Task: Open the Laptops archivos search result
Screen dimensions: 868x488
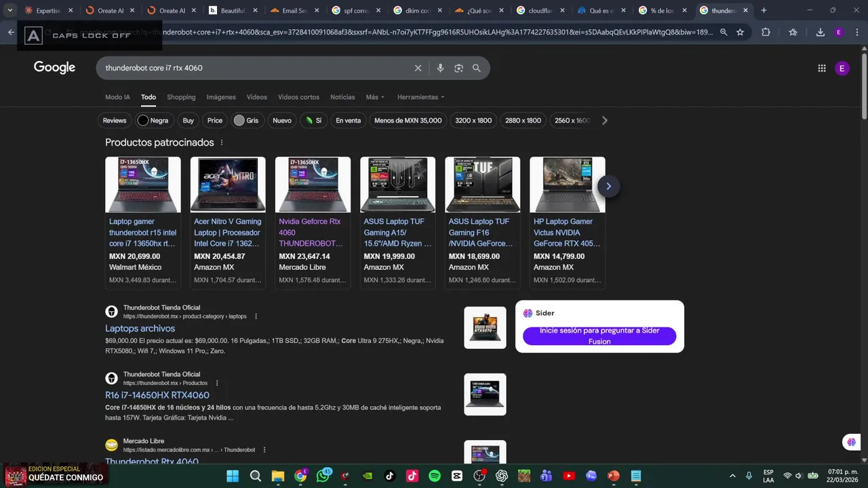Action: pos(140,329)
